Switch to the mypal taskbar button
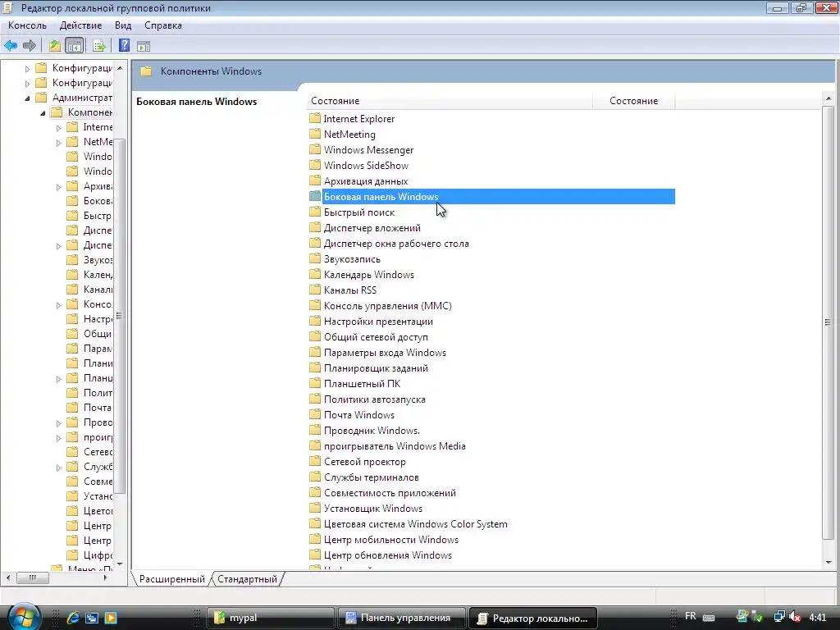 tap(271, 618)
